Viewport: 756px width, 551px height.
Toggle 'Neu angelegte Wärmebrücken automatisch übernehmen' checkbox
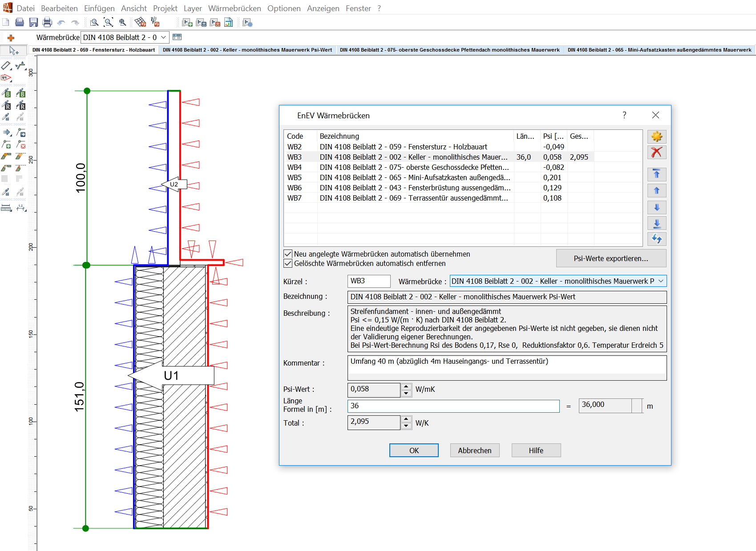[288, 254]
